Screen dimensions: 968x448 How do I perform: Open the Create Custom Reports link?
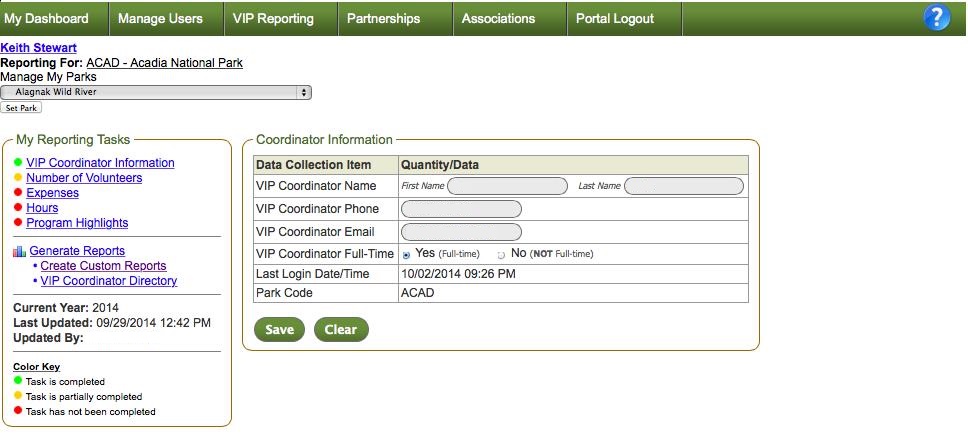pyautogui.click(x=103, y=266)
